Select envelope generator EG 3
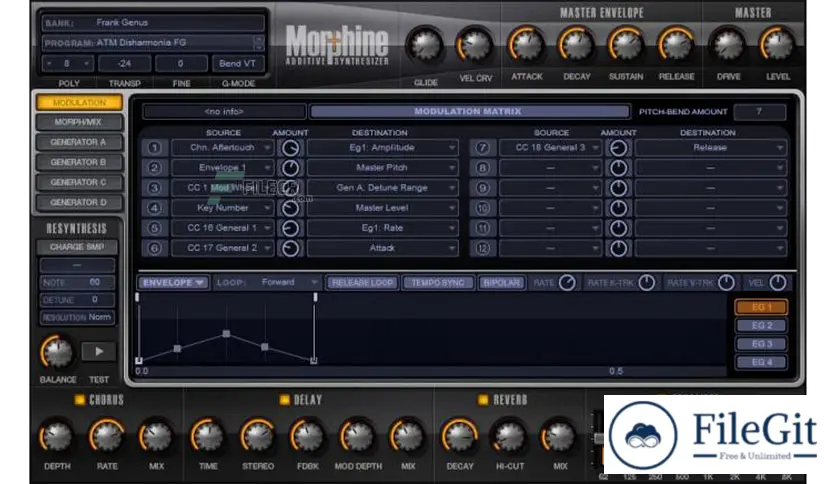The image size is (836, 484). click(761, 344)
